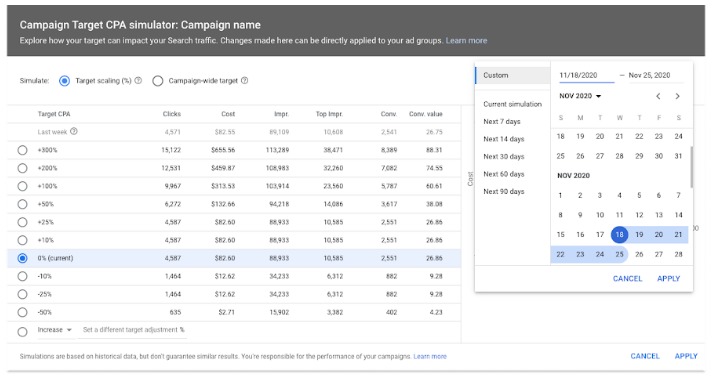
Task: Choose the +50% target CPA option
Action: pyautogui.click(x=22, y=204)
